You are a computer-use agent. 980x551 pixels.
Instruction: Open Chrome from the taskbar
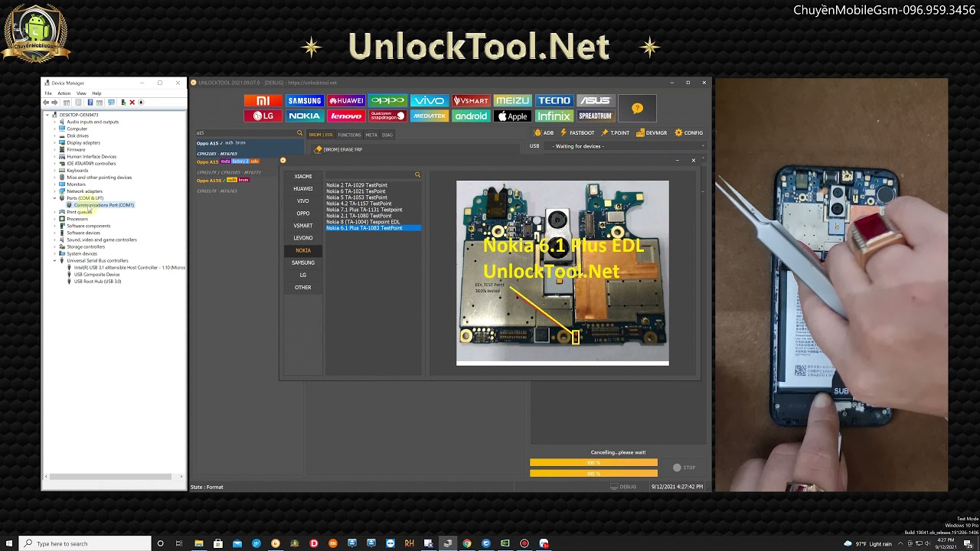(x=466, y=543)
